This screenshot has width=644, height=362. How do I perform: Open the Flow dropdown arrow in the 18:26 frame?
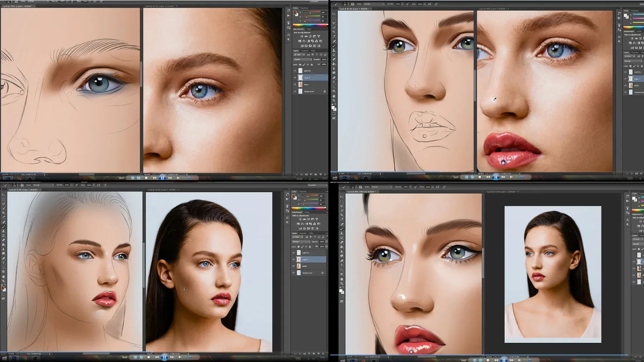(x=94, y=185)
